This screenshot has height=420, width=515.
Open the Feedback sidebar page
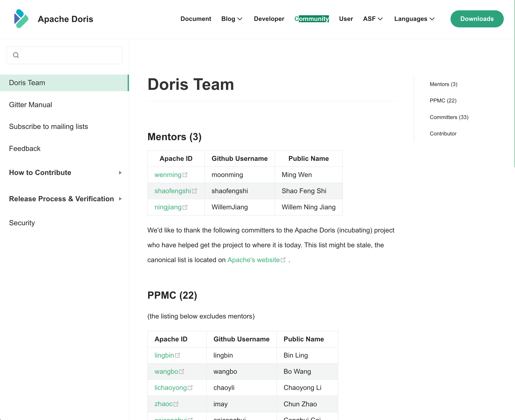(x=25, y=148)
